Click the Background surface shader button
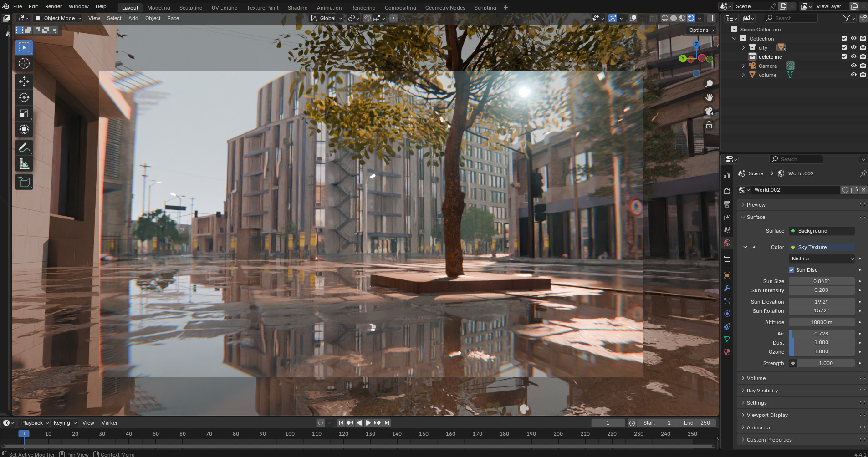Screen dimensions: 868x457 tap(822, 231)
